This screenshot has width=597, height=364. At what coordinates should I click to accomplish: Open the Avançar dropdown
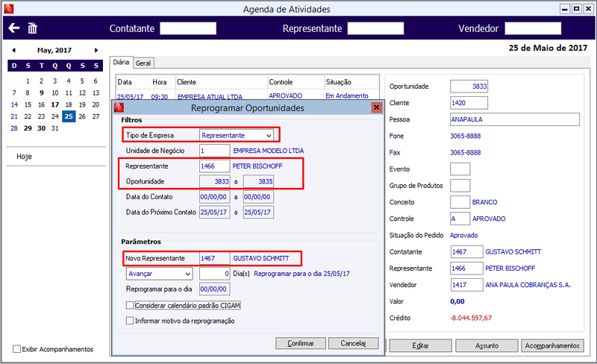(159, 274)
